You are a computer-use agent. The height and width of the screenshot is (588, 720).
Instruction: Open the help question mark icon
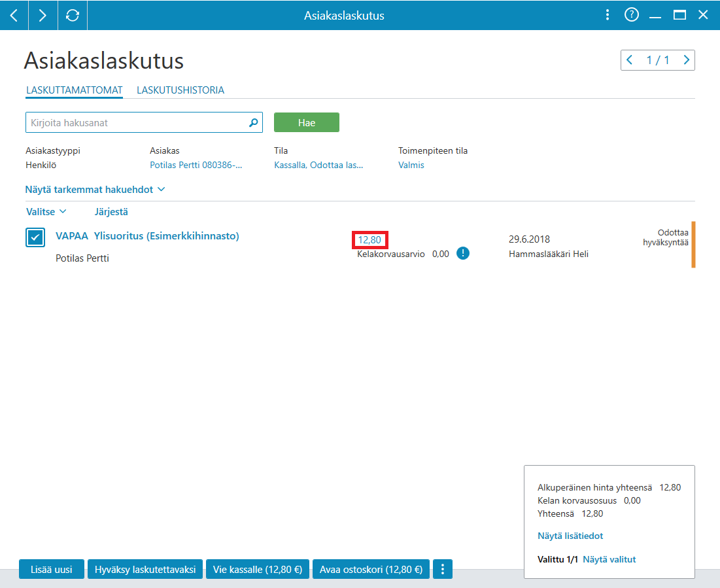(x=631, y=14)
